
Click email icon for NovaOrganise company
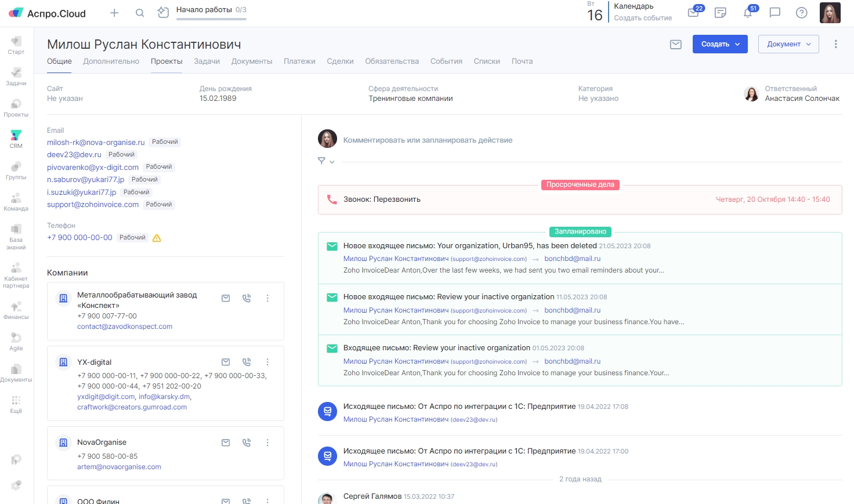click(226, 443)
